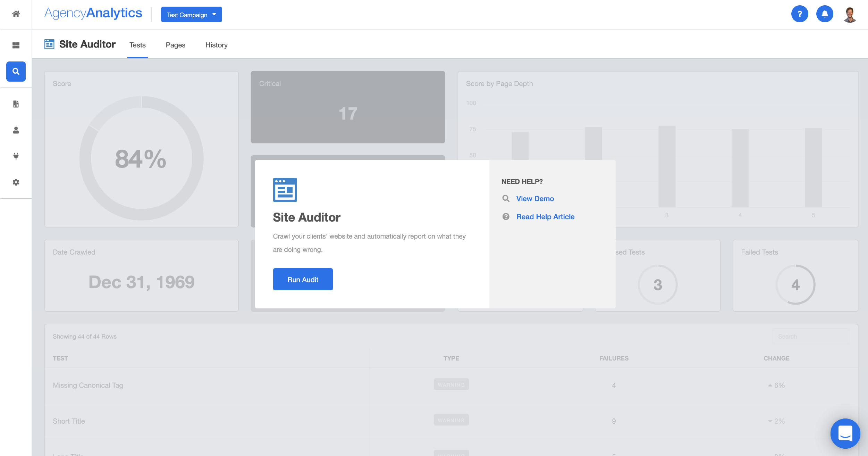Open the Intercom chat bubble

tap(845, 433)
